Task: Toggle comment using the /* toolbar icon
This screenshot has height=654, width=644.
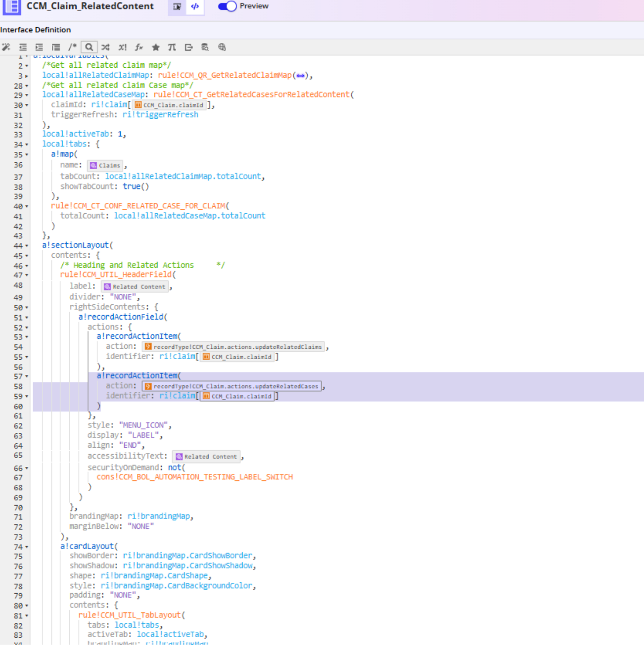Action: coord(72,47)
